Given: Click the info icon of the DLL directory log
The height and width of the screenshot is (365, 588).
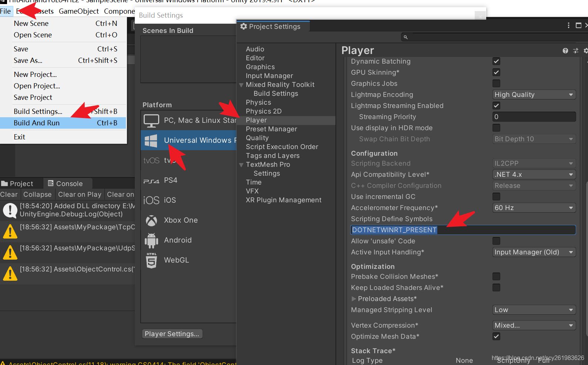Looking at the screenshot, I should [x=10, y=210].
